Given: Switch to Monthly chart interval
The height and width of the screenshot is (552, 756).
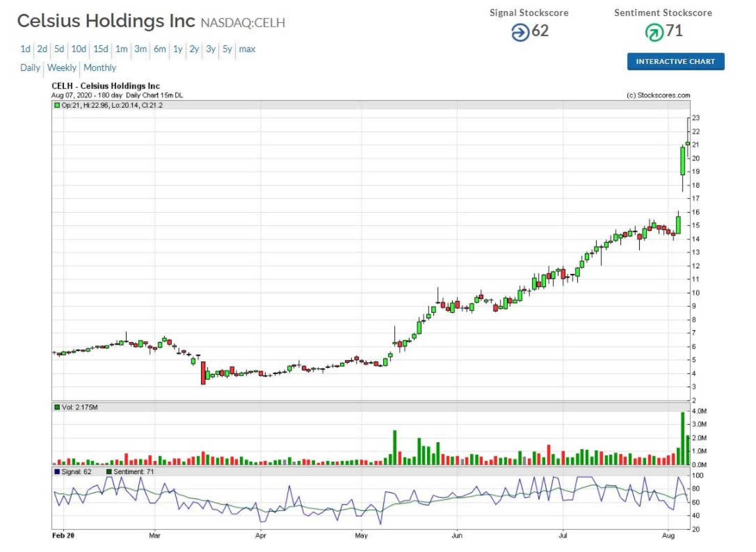Looking at the screenshot, I should [x=100, y=67].
